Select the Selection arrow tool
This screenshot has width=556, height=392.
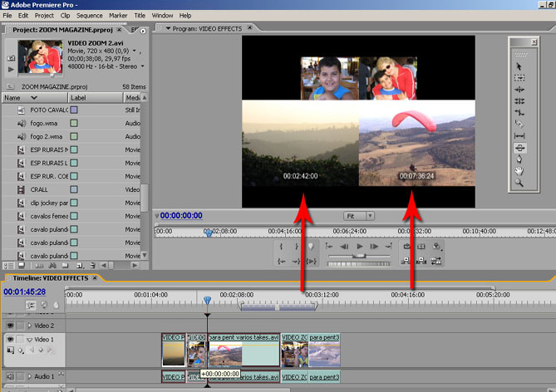[x=519, y=66]
